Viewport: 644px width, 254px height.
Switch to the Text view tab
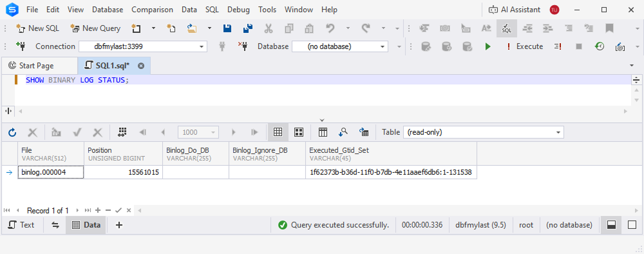(22, 225)
